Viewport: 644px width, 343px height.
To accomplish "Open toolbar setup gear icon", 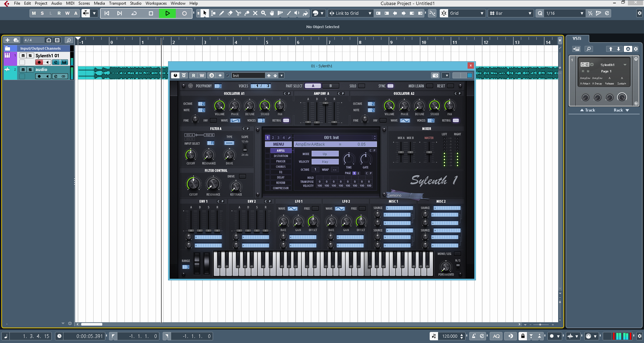I will 639,13.
